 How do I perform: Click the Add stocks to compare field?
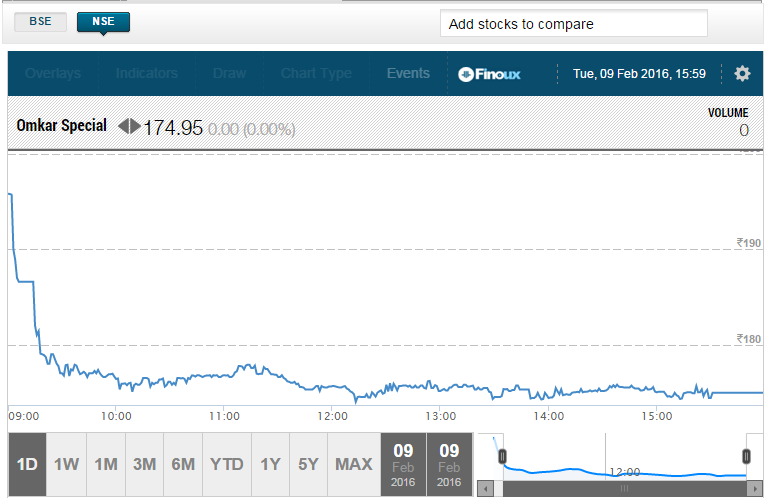click(573, 24)
